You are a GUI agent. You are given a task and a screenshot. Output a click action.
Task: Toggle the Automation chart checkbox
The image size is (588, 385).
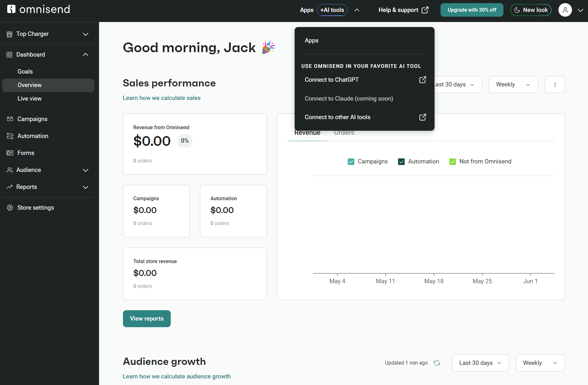coord(401,162)
